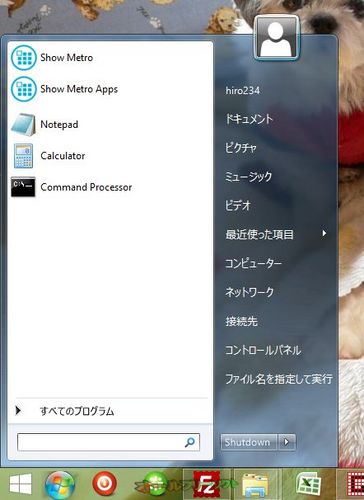The width and height of the screenshot is (364, 500).
Task: Open ネットワーク (Network)
Action: click(x=250, y=292)
